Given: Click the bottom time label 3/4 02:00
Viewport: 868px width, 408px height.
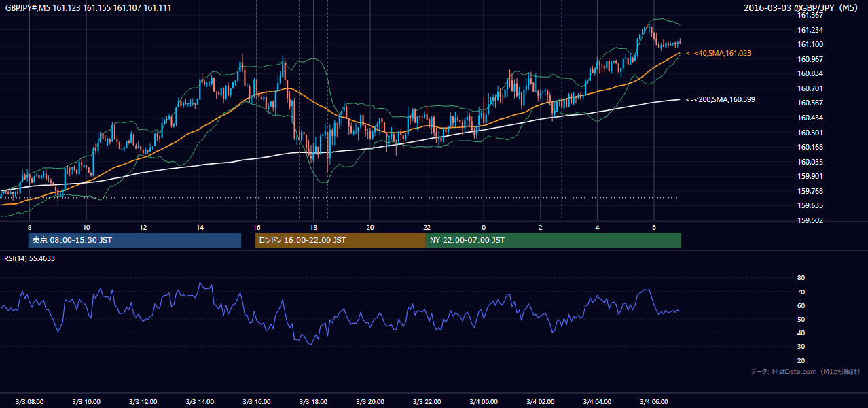Looking at the screenshot, I should (x=540, y=401).
